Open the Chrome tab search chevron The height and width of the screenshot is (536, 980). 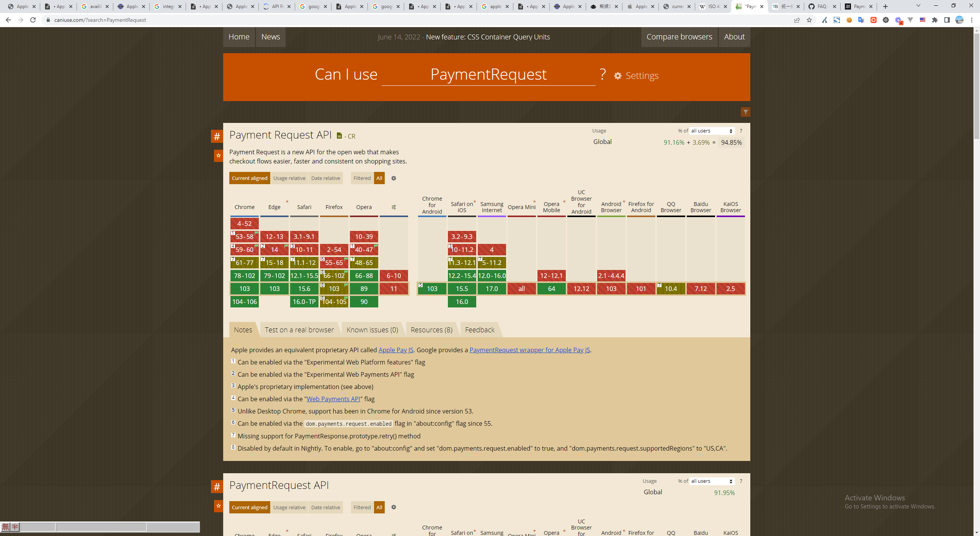click(918, 6)
